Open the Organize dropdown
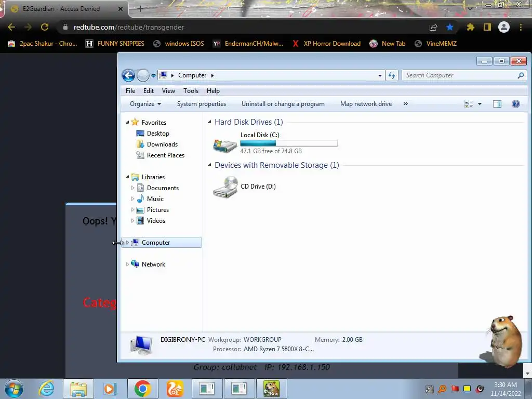The width and height of the screenshot is (532, 399). coord(145,104)
